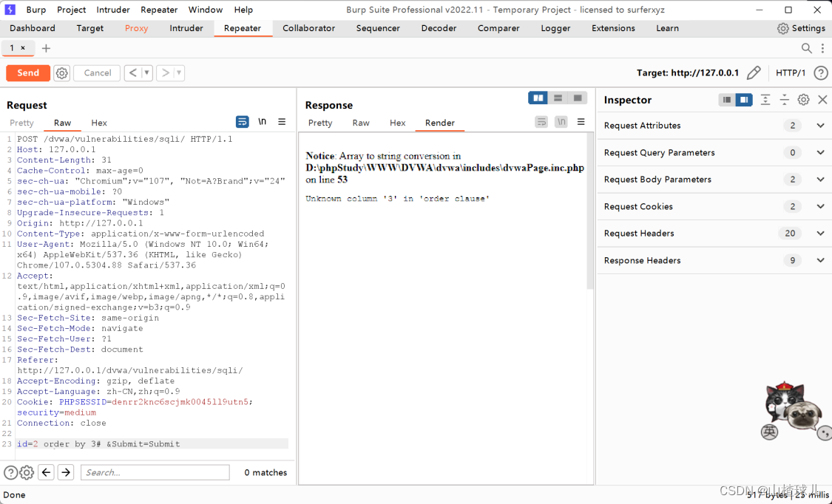The width and height of the screenshot is (832, 504).
Task: Expand Request Headers section
Action: (x=714, y=234)
